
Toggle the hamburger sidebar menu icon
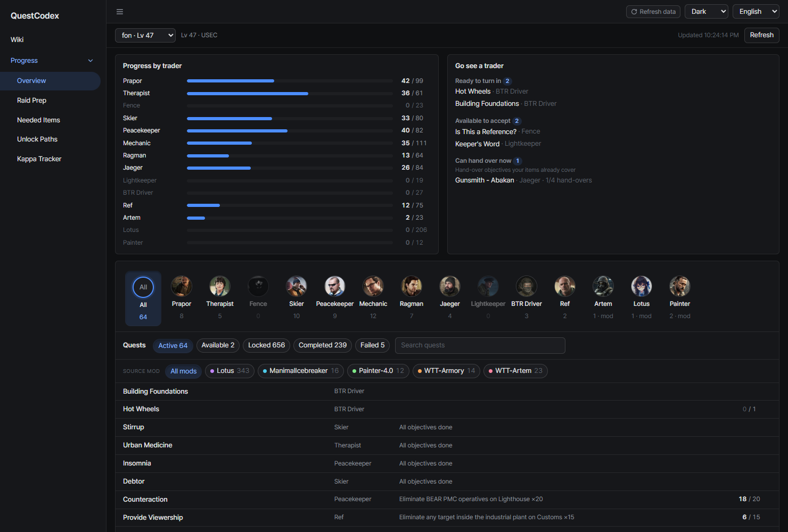pos(120,12)
